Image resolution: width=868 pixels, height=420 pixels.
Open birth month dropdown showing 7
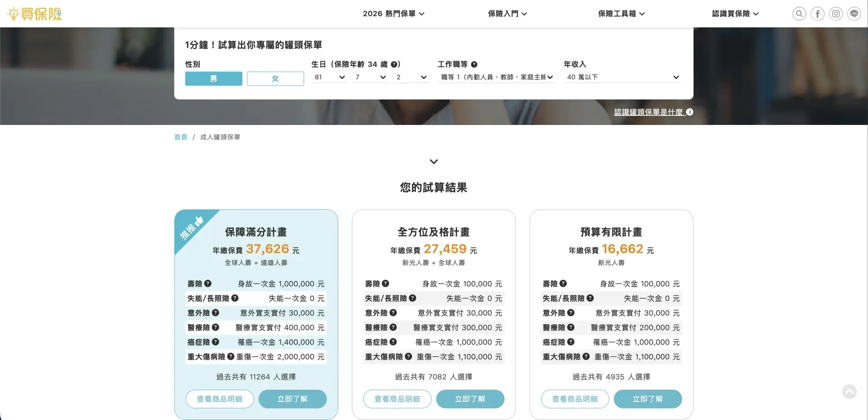[370, 77]
